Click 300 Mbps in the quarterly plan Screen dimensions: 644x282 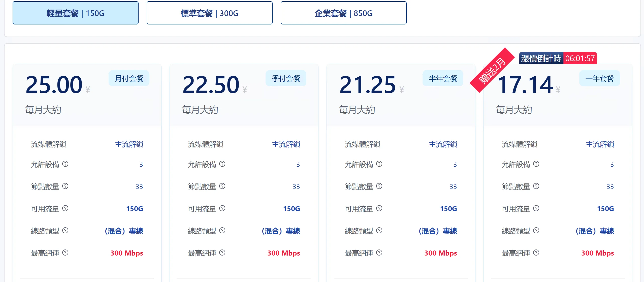pos(284,253)
